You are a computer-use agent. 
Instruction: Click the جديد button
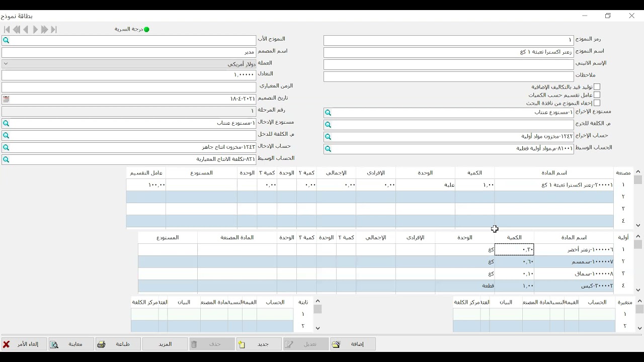(260, 344)
